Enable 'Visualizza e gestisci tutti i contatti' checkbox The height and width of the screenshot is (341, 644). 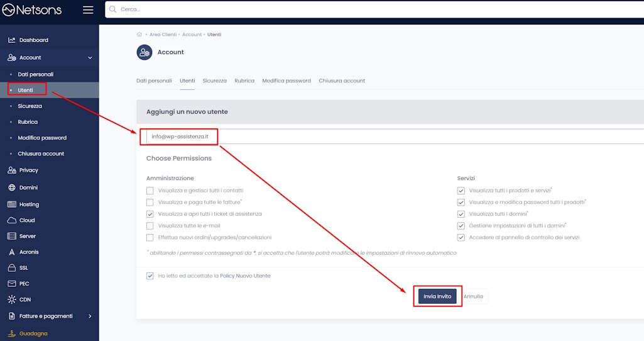point(150,191)
